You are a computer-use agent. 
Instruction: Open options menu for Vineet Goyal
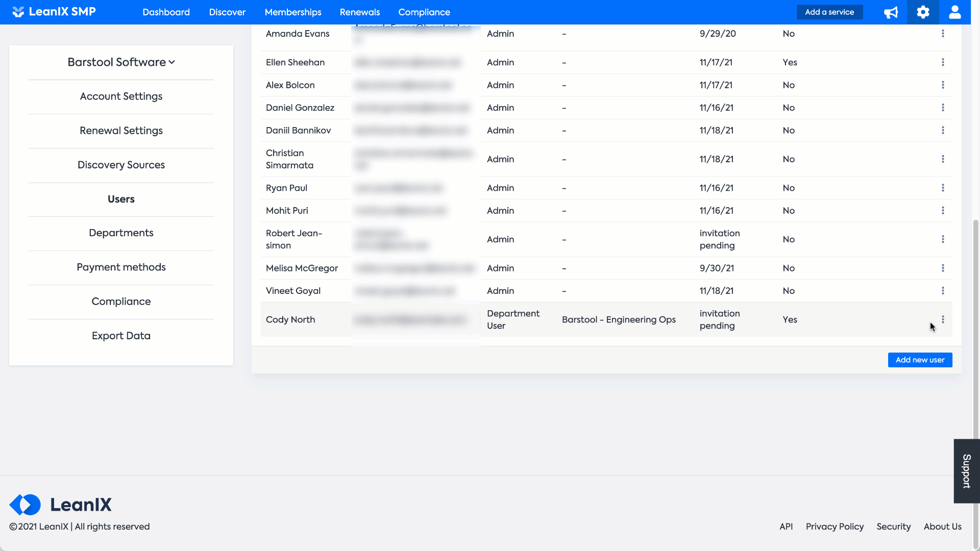[x=943, y=291]
